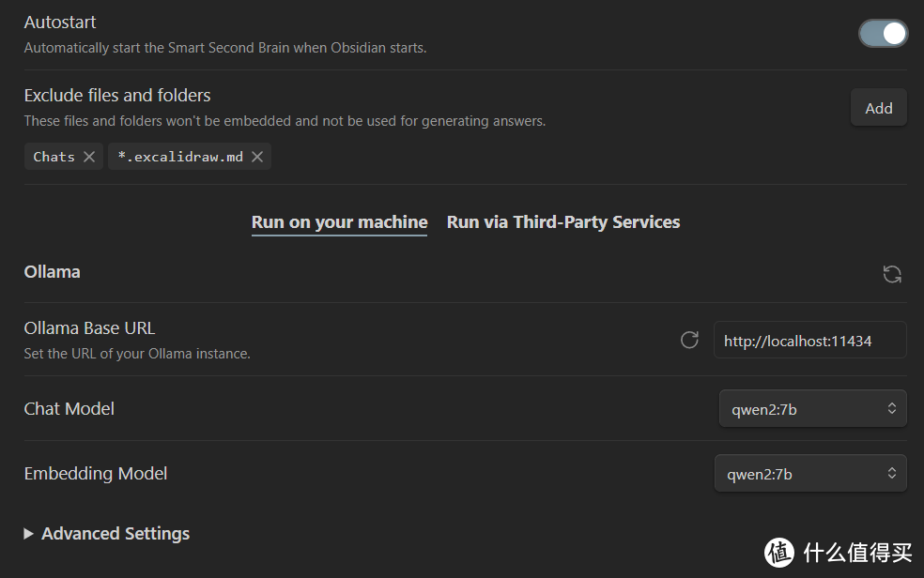This screenshot has height=578, width=924.
Task: Remove the Chats exclusion tag
Action: (x=89, y=157)
